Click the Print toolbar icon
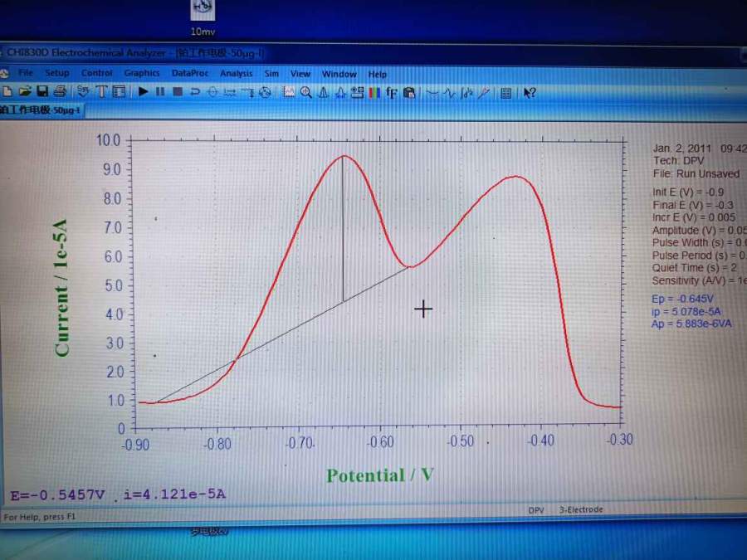 60,91
